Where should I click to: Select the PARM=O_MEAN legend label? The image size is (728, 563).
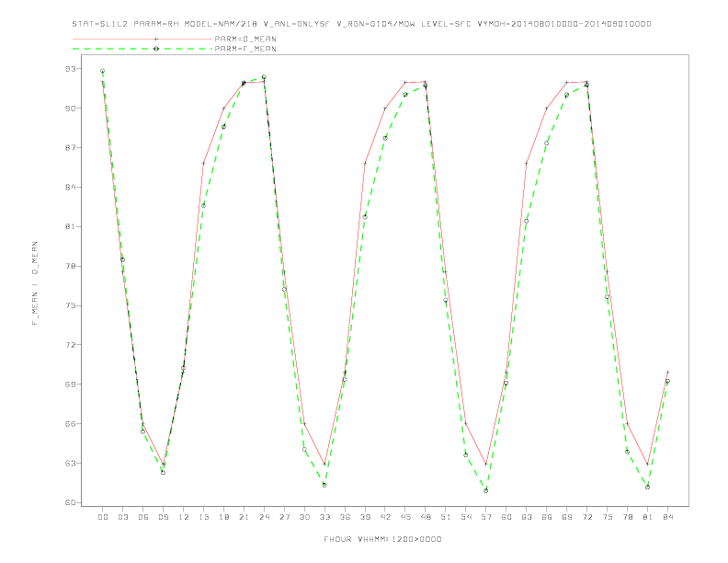click(245, 39)
